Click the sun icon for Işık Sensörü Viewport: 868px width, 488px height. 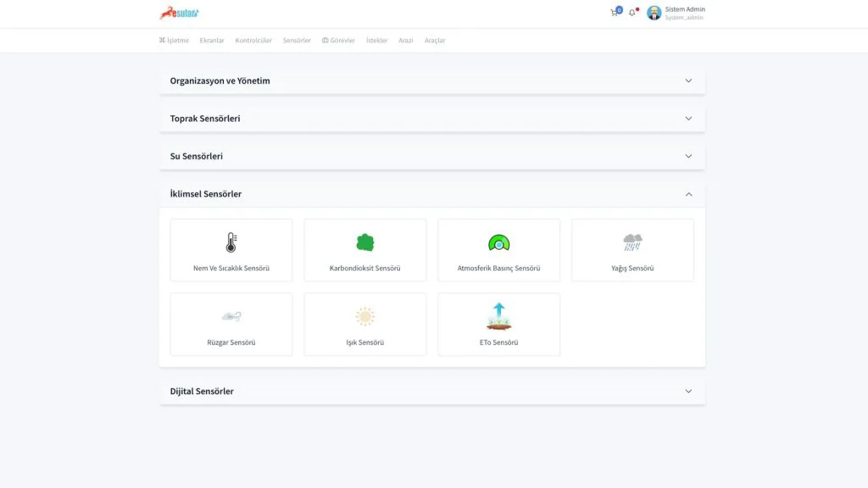(x=364, y=317)
